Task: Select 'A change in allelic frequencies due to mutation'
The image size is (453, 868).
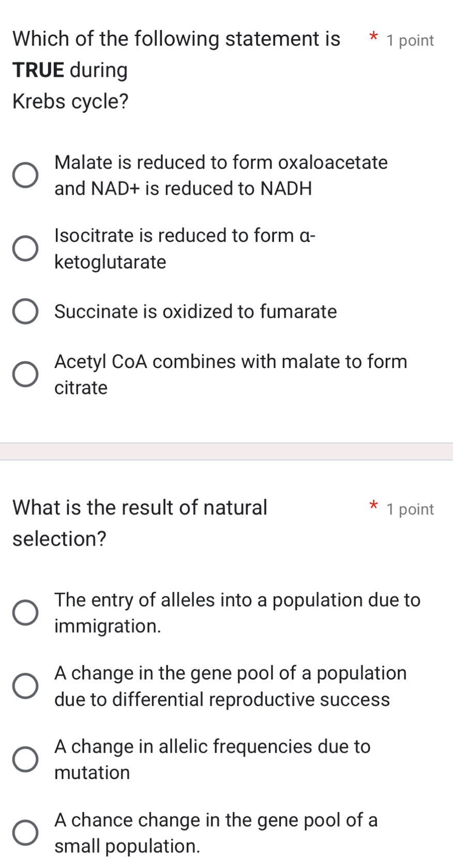Action: pos(25,759)
